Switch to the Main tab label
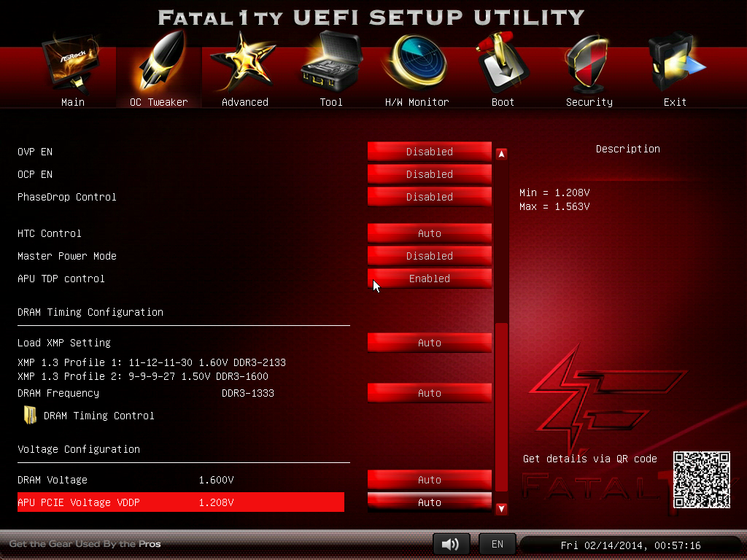The image size is (747, 560). (73, 102)
